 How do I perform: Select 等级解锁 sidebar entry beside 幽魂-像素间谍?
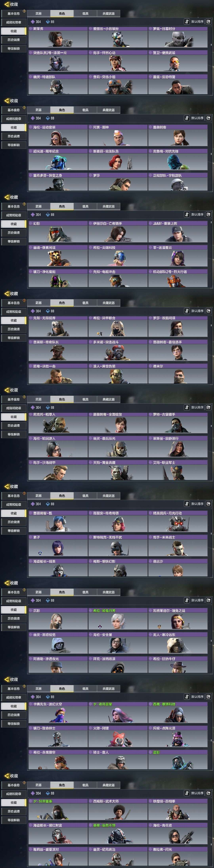pos(13,241)
